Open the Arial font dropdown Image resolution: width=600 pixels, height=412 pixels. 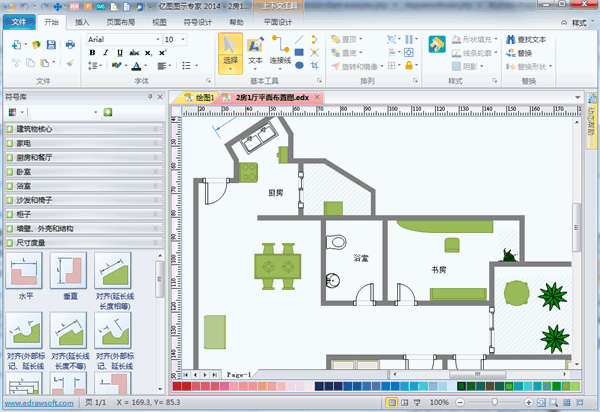coord(158,39)
